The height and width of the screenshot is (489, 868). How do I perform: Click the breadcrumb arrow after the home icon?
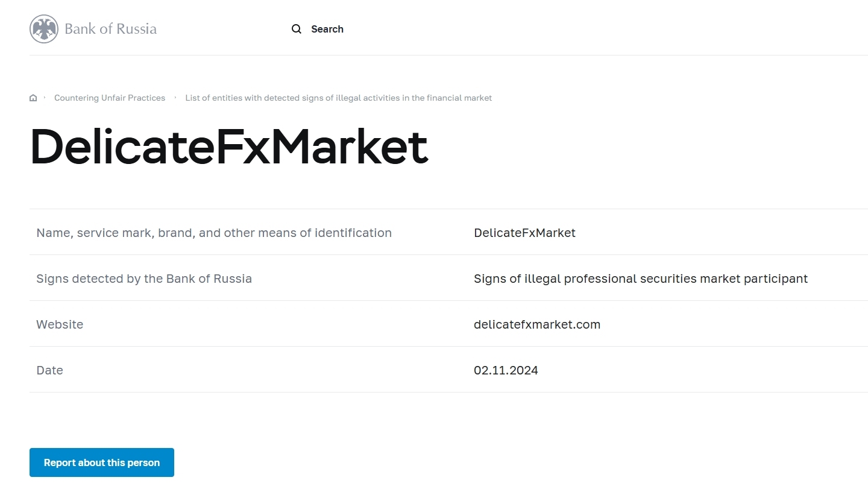click(x=45, y=98)
